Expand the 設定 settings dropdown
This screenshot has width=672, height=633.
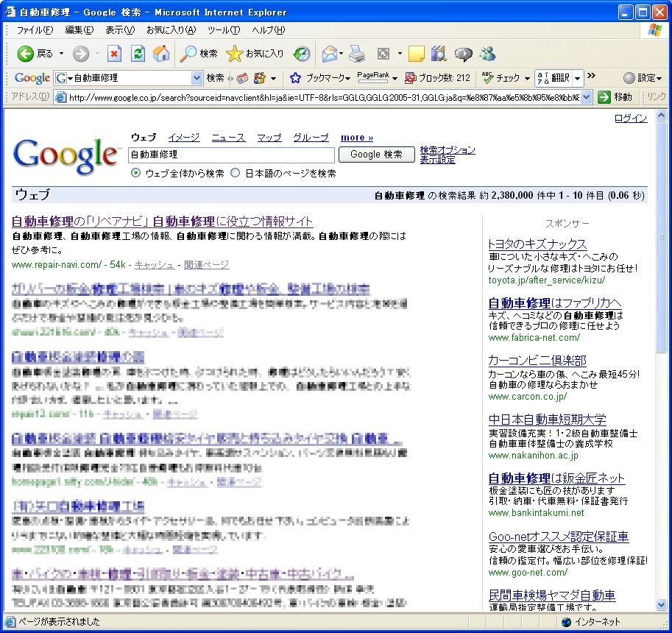[659, 79]
